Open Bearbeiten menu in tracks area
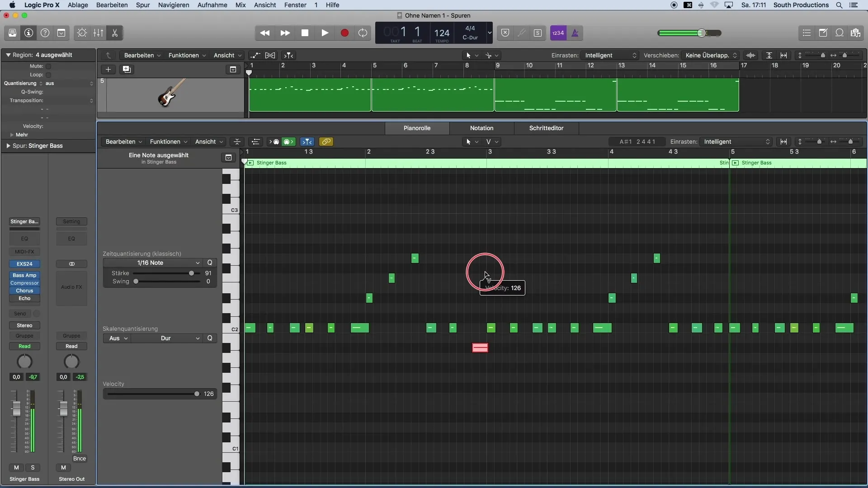 click(x=142, y=56)
